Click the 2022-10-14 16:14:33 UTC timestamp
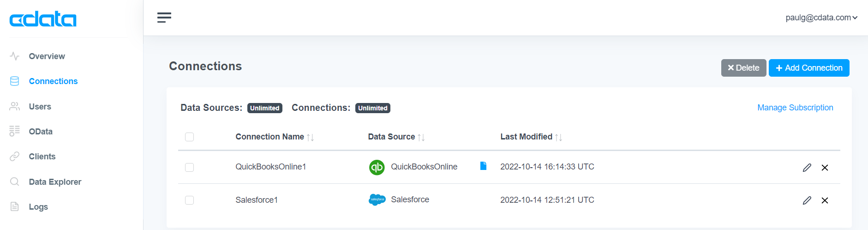The width and height of the screenshot is (868, 230). [547, 167]
